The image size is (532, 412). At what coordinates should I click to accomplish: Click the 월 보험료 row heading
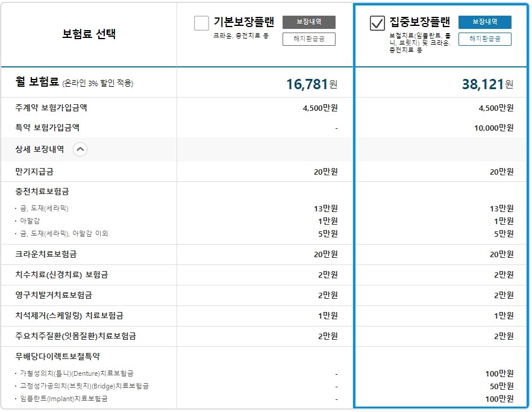[x=37, y=82]
